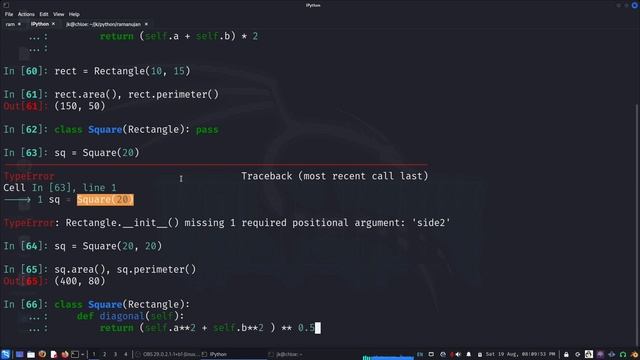Select the OBS taskbar window button

point(167,354)
